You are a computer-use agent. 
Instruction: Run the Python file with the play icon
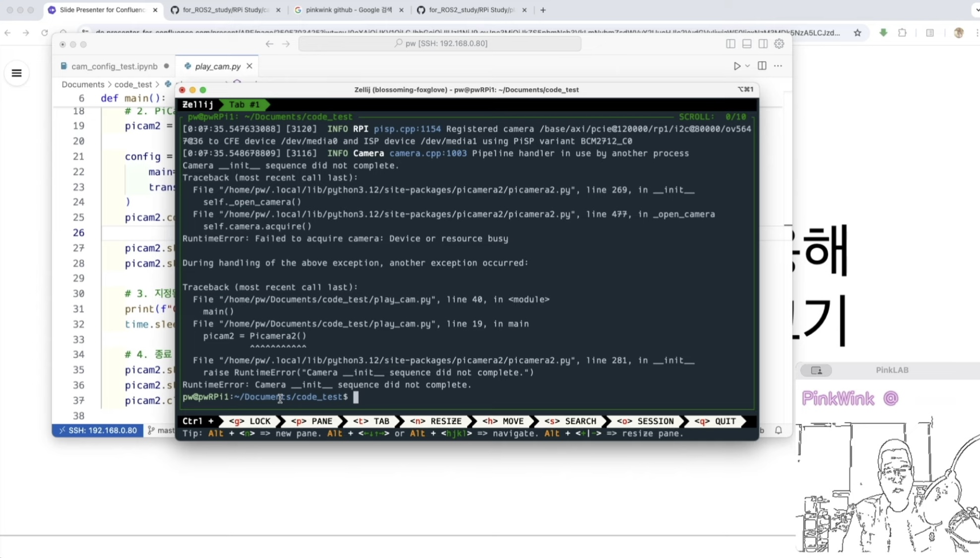tap(736, 66)
